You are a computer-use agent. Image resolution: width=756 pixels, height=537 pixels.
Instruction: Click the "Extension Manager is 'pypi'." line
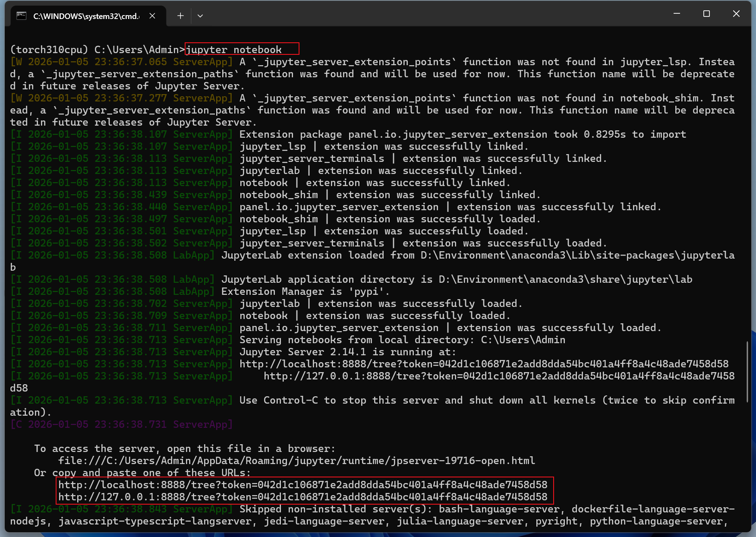tap(306, 291)
